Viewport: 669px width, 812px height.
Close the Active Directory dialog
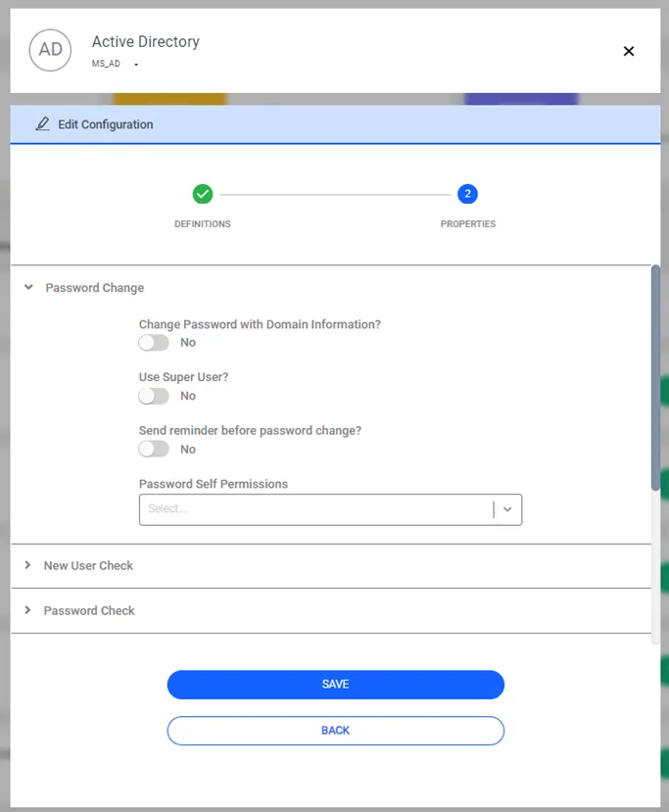(x=629, y=51)
